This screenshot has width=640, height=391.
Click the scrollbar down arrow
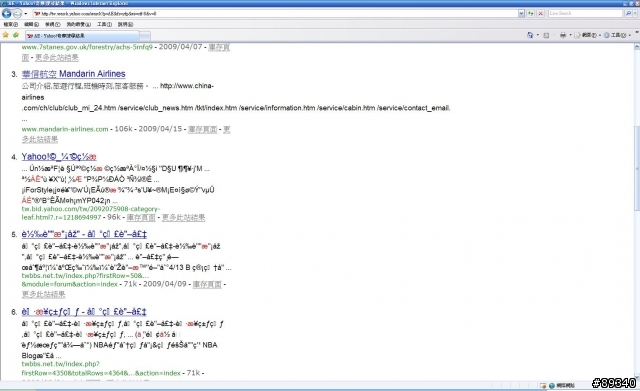636,377
